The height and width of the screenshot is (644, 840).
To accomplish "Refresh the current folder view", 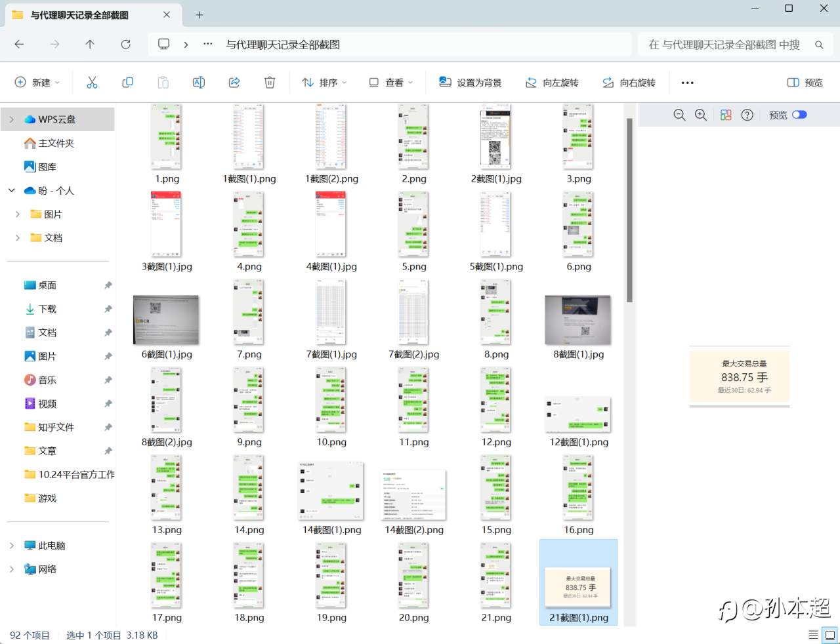I will pos(125,44).
